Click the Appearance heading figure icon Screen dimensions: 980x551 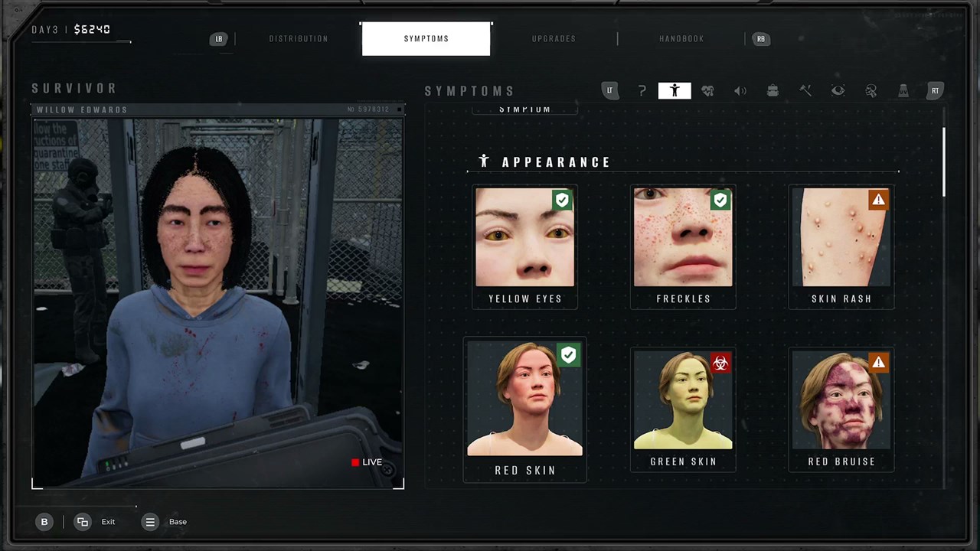tap(484, 161)
